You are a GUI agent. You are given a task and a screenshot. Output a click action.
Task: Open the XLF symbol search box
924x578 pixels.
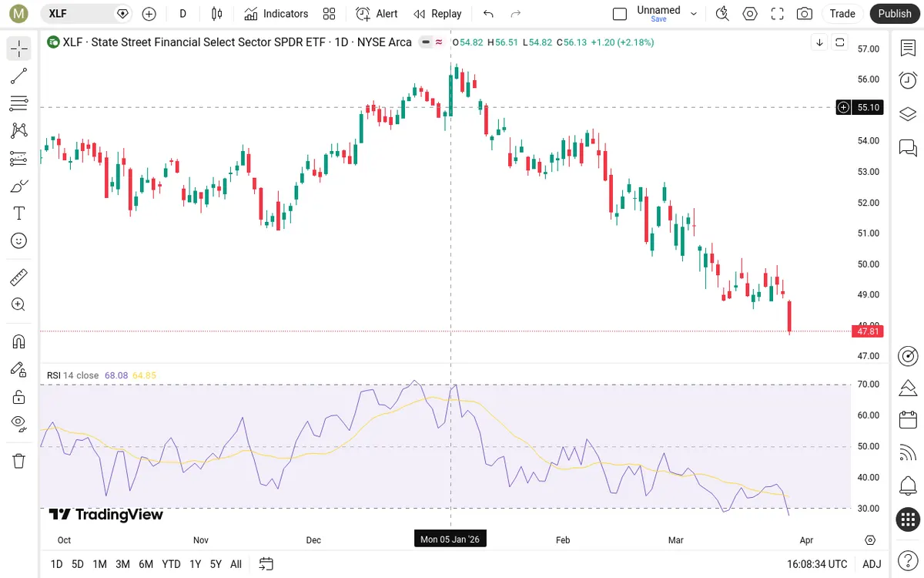click(86, 13)
